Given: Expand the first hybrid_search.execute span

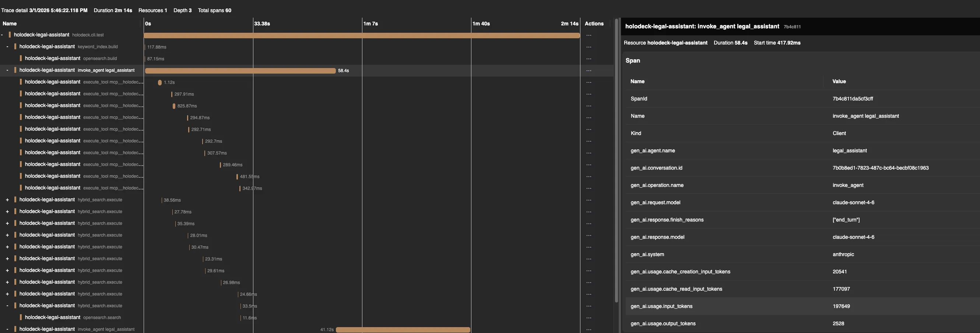Looking at the screenshot, I should point(7,199).
